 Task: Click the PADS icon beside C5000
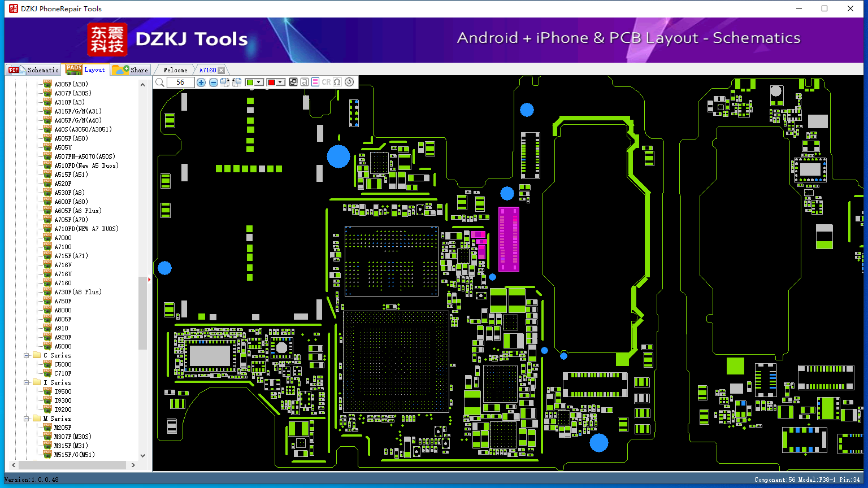pos(47,364)
